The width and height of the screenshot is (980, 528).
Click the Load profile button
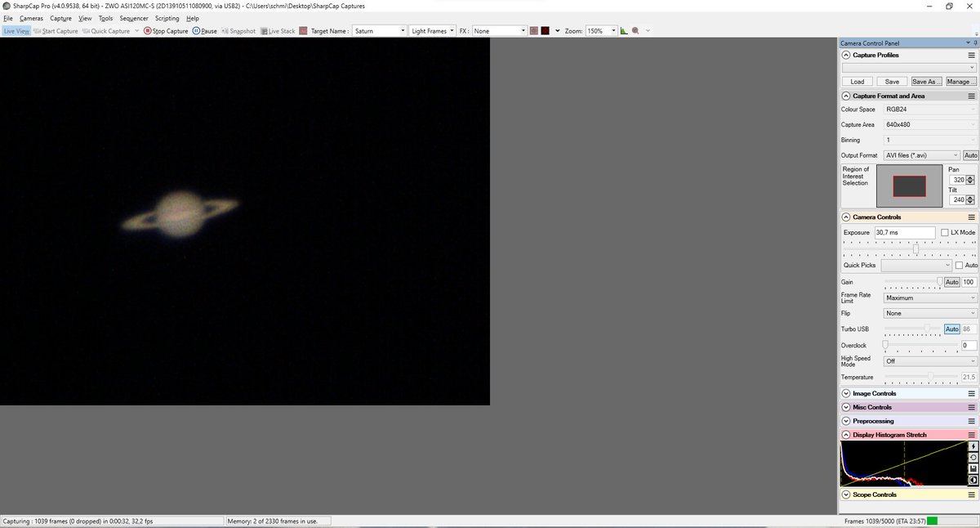tap(857, 82)
